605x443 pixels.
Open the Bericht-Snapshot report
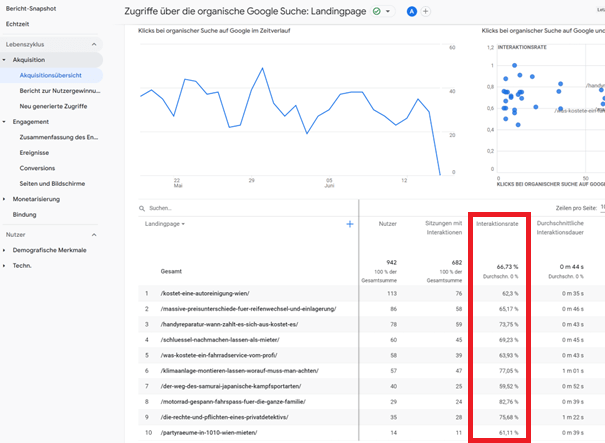pyautogui.click(x=34, y=7)
